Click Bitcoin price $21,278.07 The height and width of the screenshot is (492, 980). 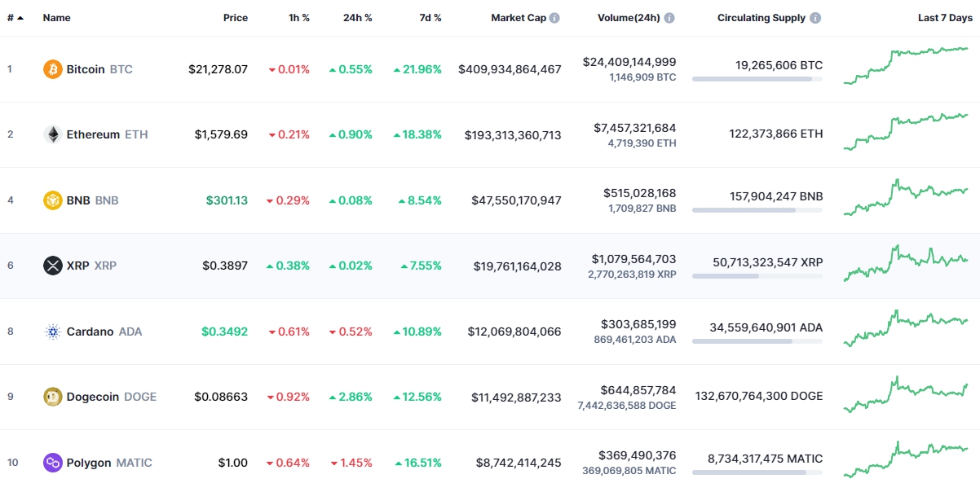click(x=218, y=69)
